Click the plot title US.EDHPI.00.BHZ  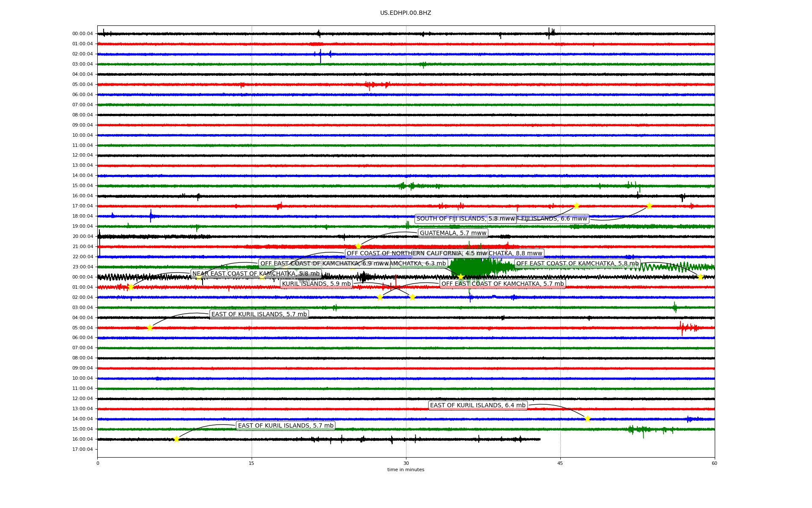click(406, 13)
